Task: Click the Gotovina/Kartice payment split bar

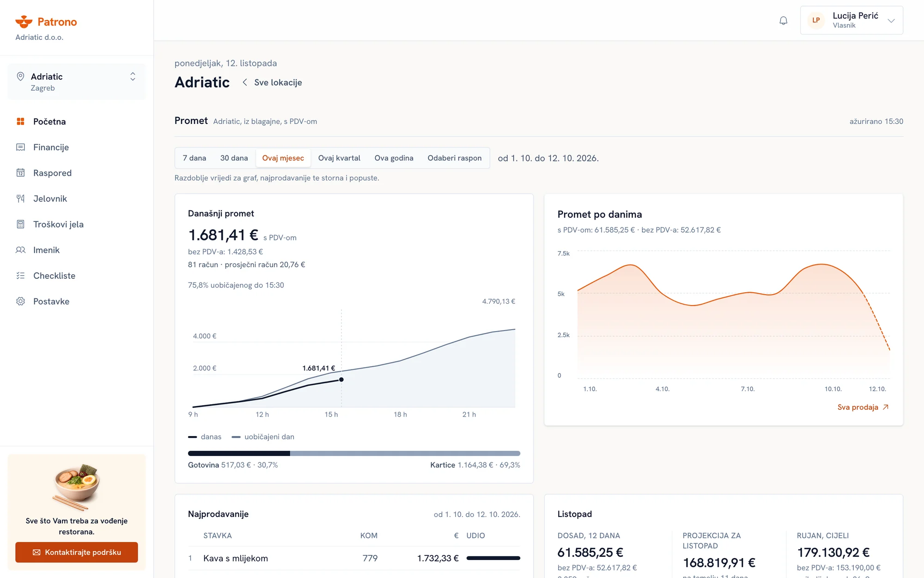Action: [x=354, y=453]
